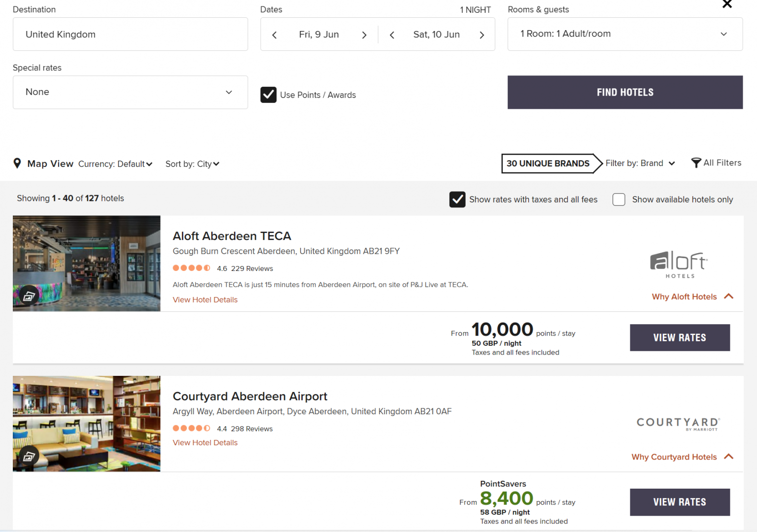The height and width of the screenshot is (532, 757).
Task: Move check-out date back with the left arrow
Action: point(392,34)
